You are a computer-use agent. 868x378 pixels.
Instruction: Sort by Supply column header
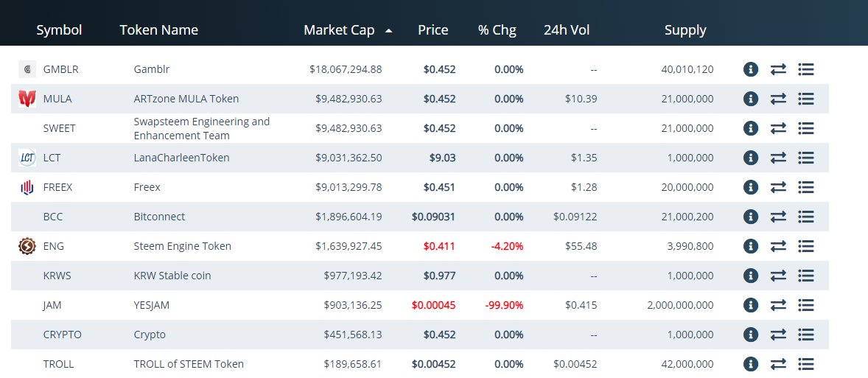tap(685, 30)
